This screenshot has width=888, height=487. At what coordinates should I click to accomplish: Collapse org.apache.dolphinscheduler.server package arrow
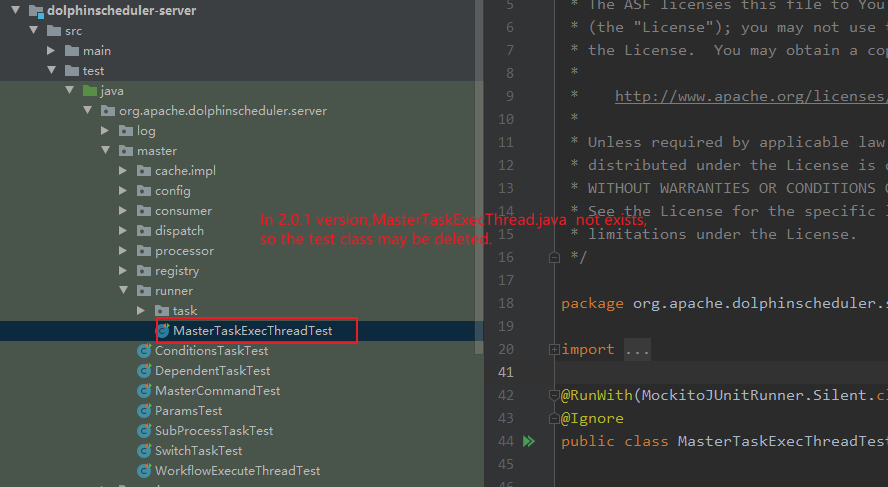coord(88,110)
